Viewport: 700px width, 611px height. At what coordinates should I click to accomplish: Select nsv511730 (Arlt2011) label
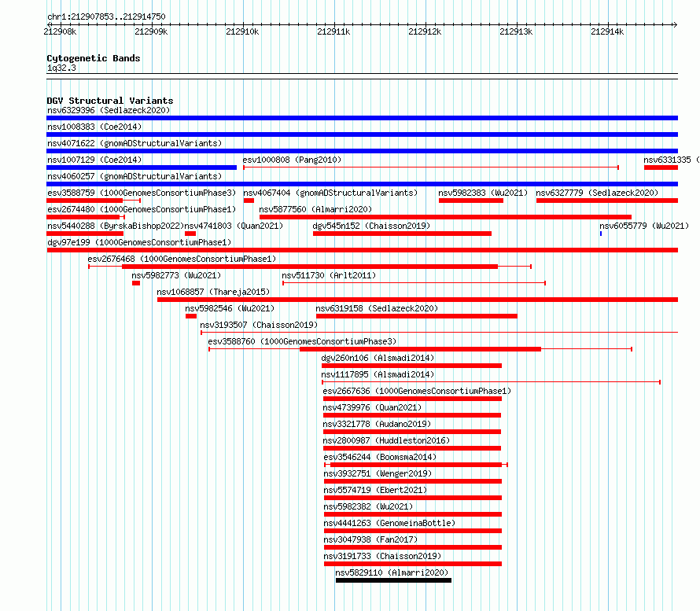pyautogui.click(x=329, y=275)
